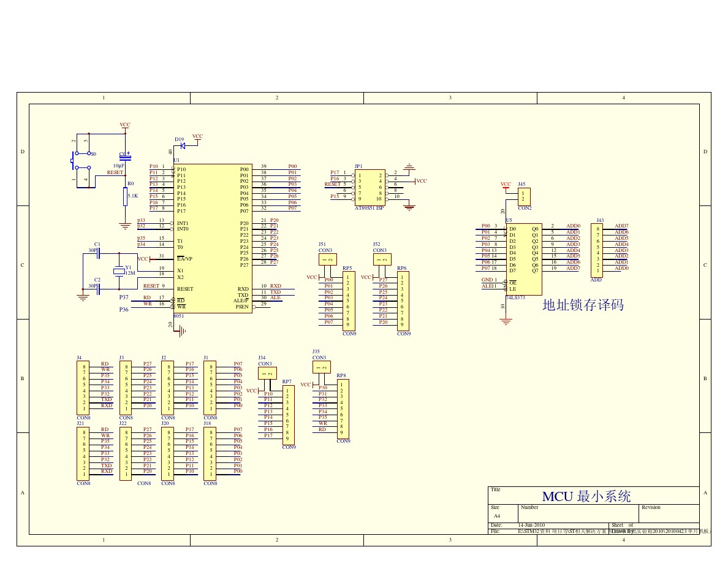Select the U1 8051 microcontroller body

(213, 239)
